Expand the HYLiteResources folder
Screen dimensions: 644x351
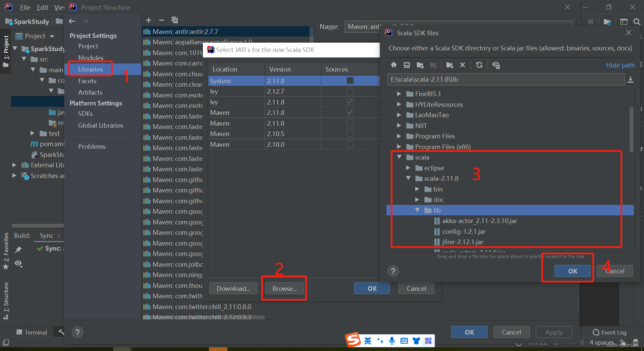point(399,104)
